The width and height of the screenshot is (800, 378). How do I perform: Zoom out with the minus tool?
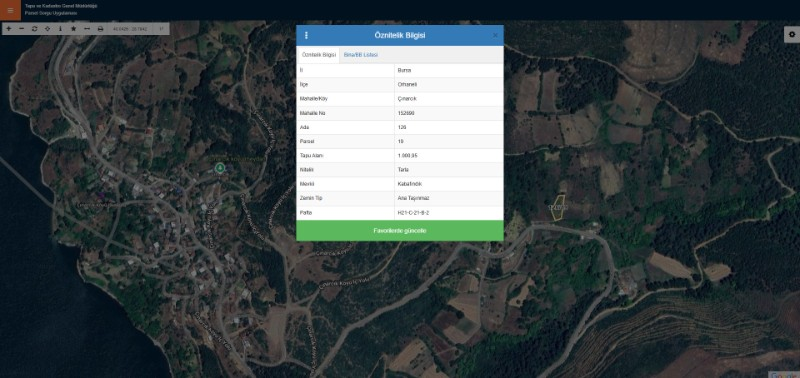pyautogui.click(x=21, y=29)
